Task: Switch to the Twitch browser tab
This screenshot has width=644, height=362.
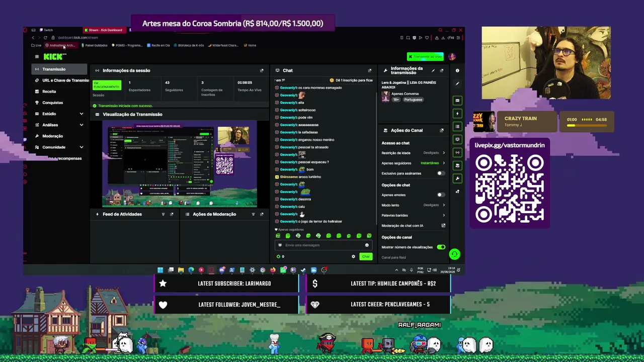Action: (48, 30)
